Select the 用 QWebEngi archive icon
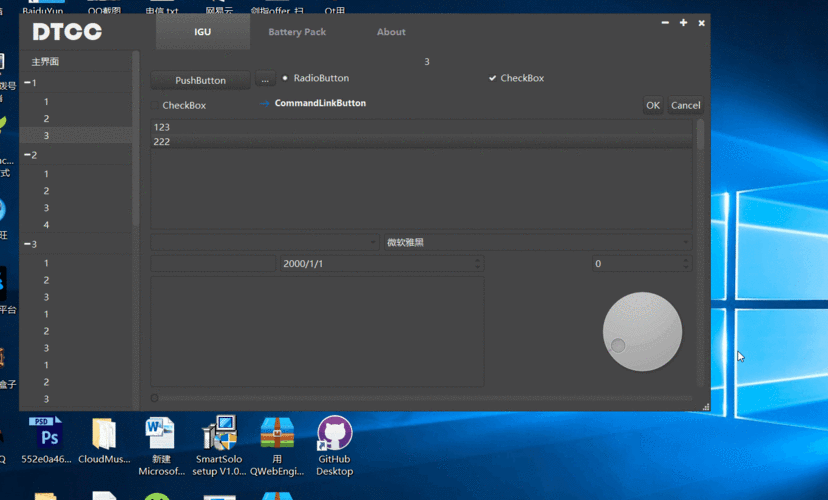This screenshot has height=500, width=828. pyautogui.click(x=277, y=447)
